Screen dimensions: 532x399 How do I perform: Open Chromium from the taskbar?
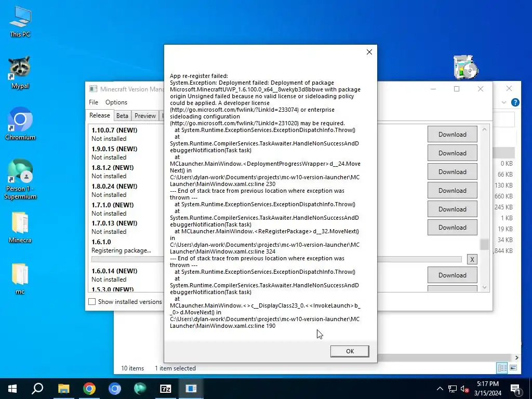click(x=115, y=389)
